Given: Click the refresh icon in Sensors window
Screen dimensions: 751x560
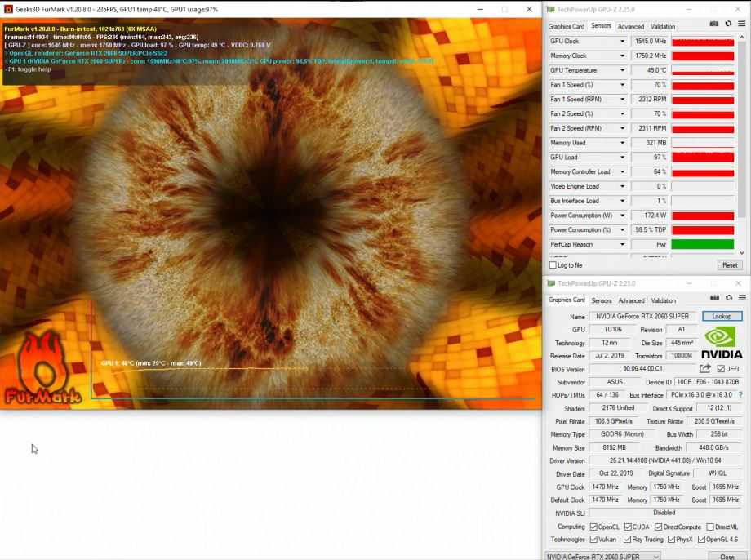Looking at the screenshot, I should tap(727, 24).
